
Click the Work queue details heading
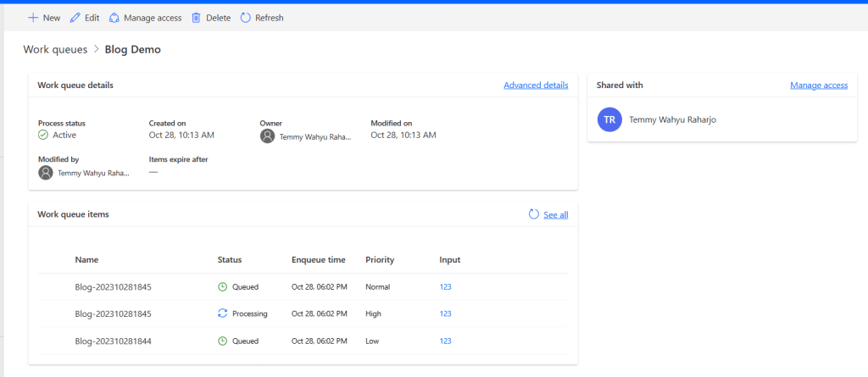coord(75,86)
